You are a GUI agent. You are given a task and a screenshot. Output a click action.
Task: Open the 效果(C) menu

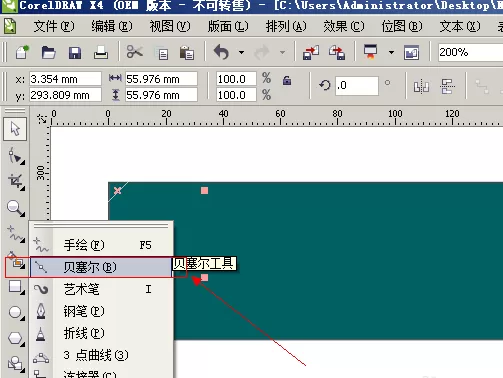coord(344,26)
